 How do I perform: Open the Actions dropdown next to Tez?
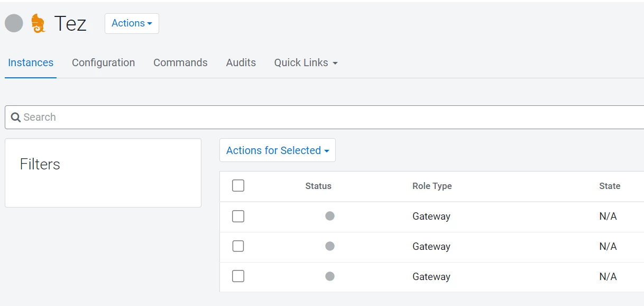[x=132, y=23]
